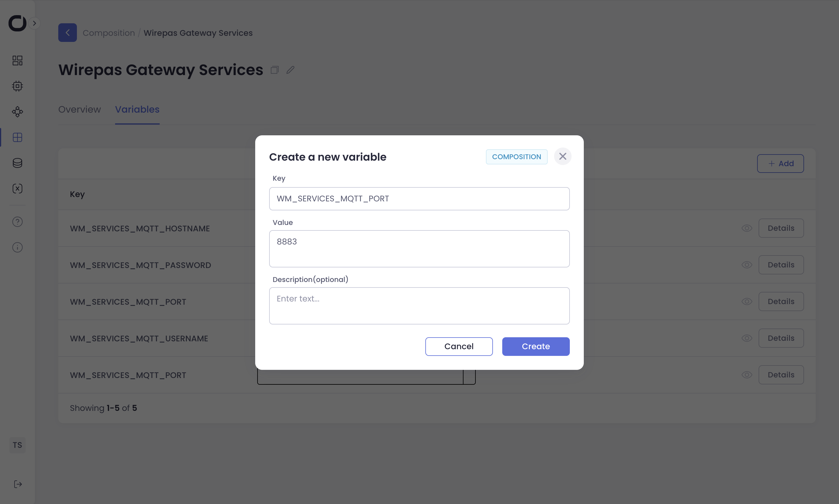Click the Description text area
This screenshot has width=839, height=504.
coord(419,306)
